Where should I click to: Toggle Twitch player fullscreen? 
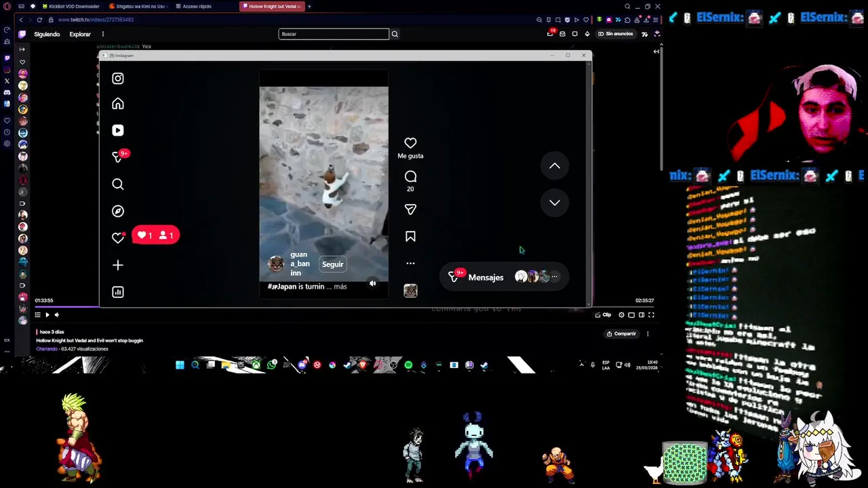point(651,314)
